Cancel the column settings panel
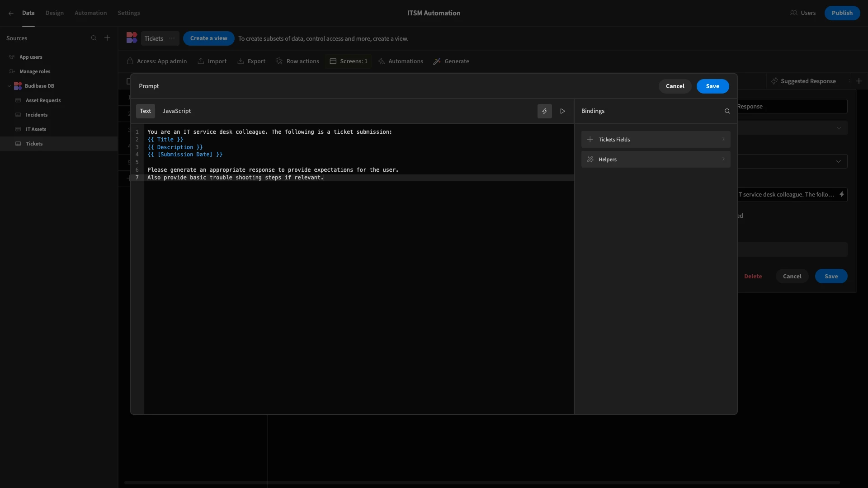The image size is (868, 488). click(792, 277)
